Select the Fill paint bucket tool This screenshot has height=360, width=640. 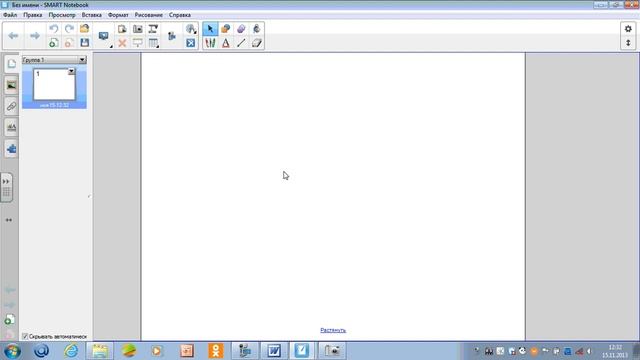(x=257, y=29)
